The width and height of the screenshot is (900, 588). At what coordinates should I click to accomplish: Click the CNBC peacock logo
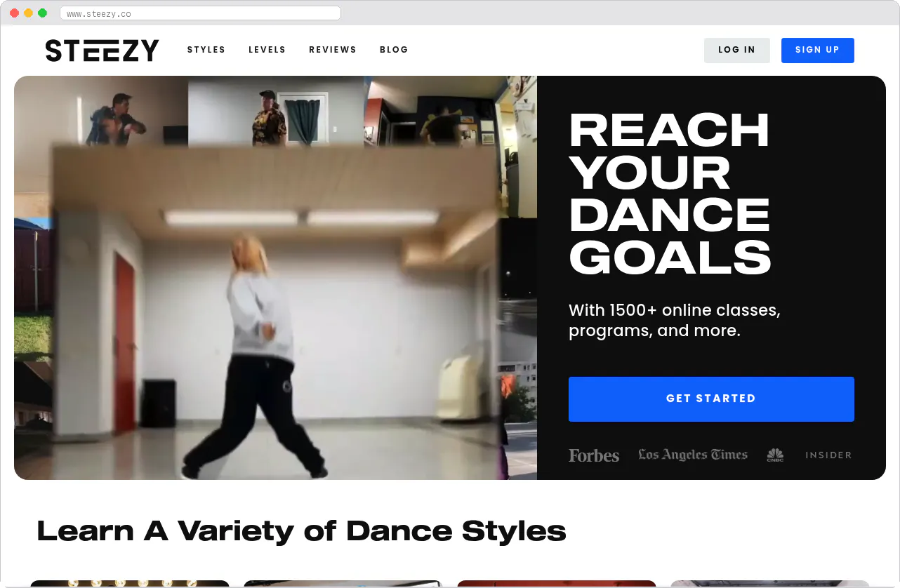pyautogui.click(x=775, y=455)
